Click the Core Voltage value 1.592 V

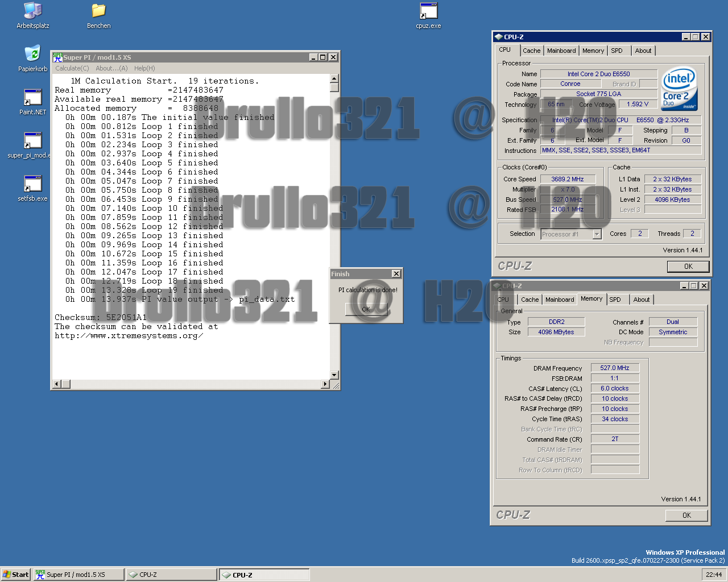pyautogui.click(x=638, y=104)
